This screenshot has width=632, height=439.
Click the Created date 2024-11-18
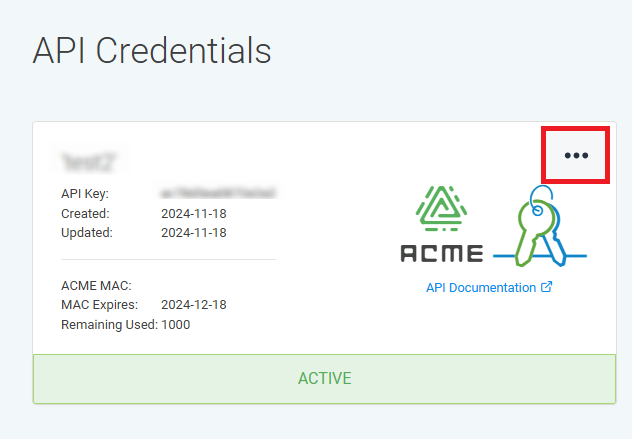pos(194,213)
